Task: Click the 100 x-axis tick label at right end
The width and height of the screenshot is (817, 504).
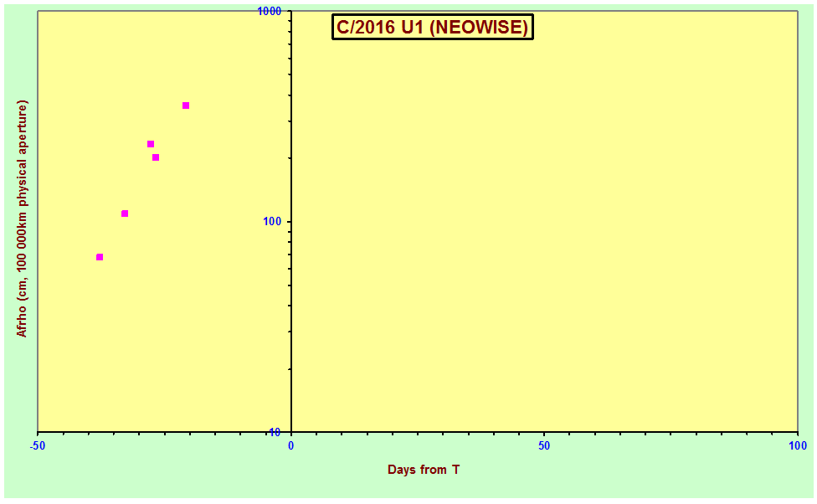Action: click(797, 445)
